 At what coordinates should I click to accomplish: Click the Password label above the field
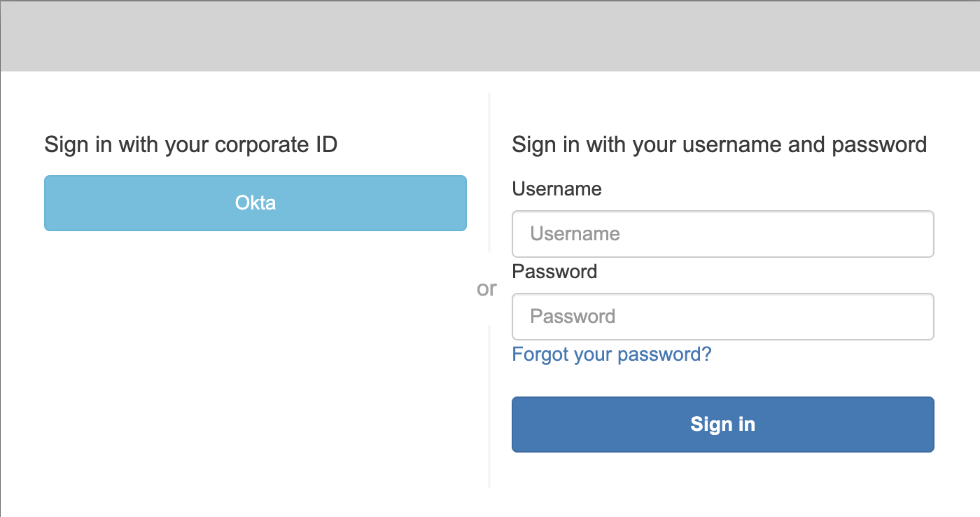pyautogui.click(x=554, y=271)
